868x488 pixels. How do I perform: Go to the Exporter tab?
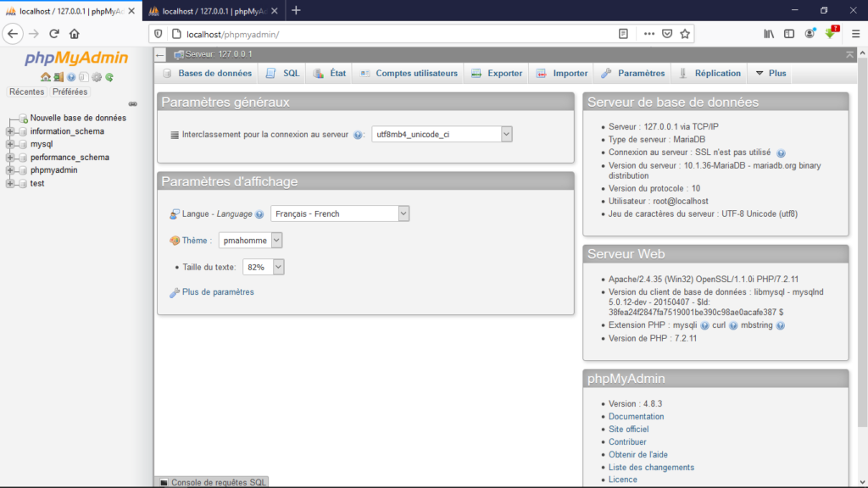(497, 73)
